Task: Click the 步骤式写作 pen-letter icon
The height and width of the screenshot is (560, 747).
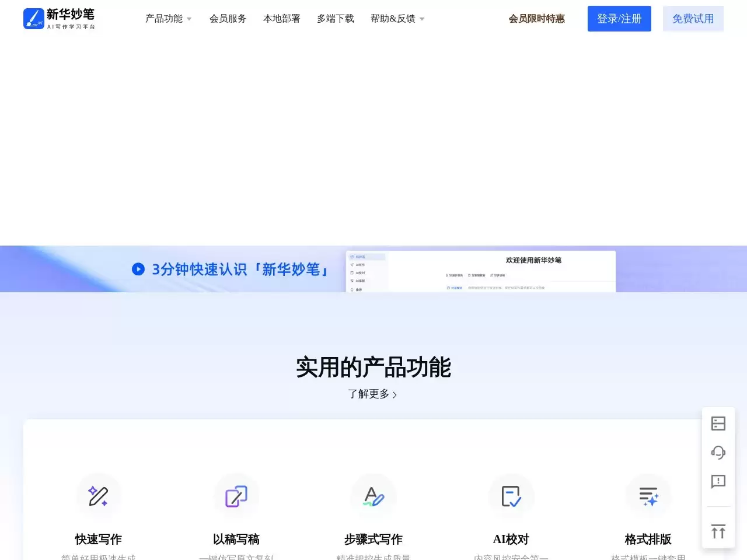Action: pyautogui.click(x=373, y=496)
